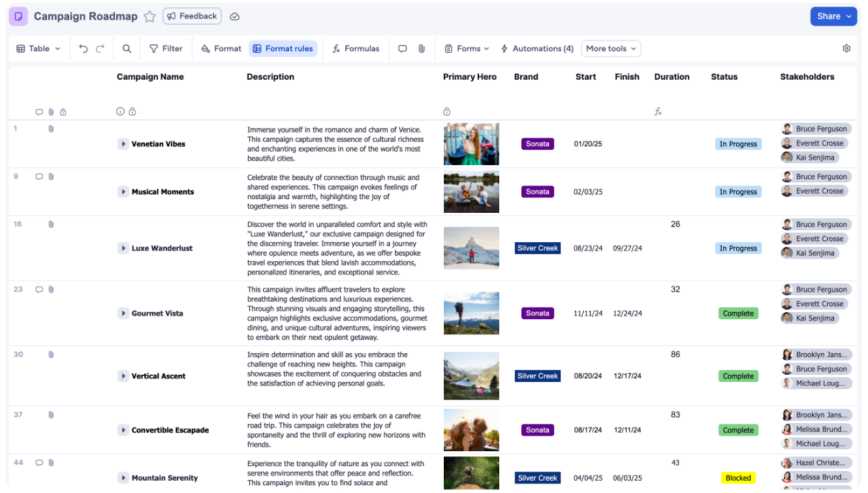The height and width of the screenshot is (493, 868).
Task: Click the Description column header
Action: [x=270, y=76]
